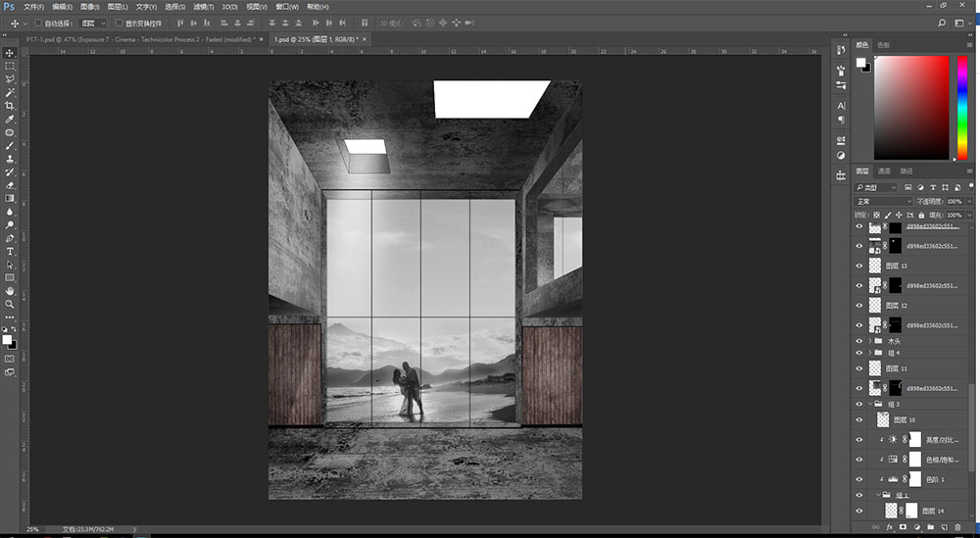The width and height of the screenshot is (980, 538).
Task: Select the Blur tool
Action: [10, 212]
